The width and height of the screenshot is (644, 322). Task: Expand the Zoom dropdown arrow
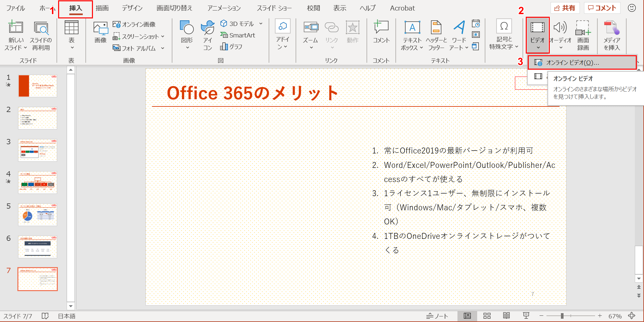coord(311,48)
